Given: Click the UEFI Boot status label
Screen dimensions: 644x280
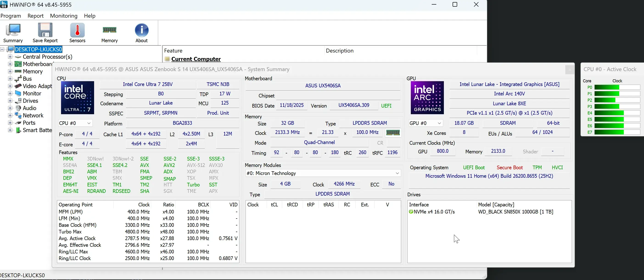Looking at the screenshot, I should pyautogui.click(x=474, y=168).
